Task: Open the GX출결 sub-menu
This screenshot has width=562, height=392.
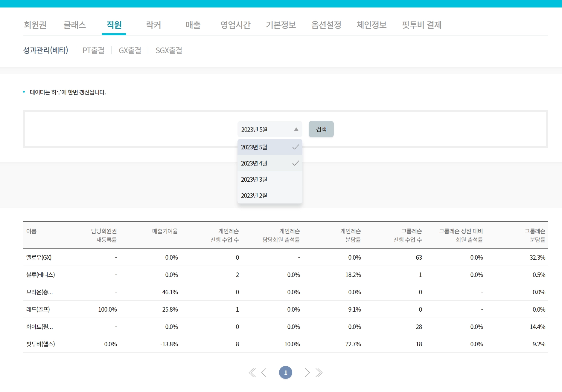Action: [130, 50]
